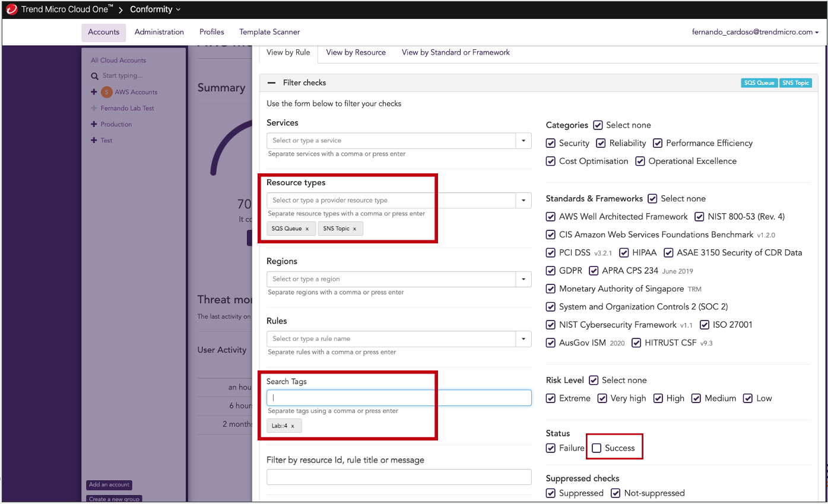Expand Production group plus icon

point(94,124)
